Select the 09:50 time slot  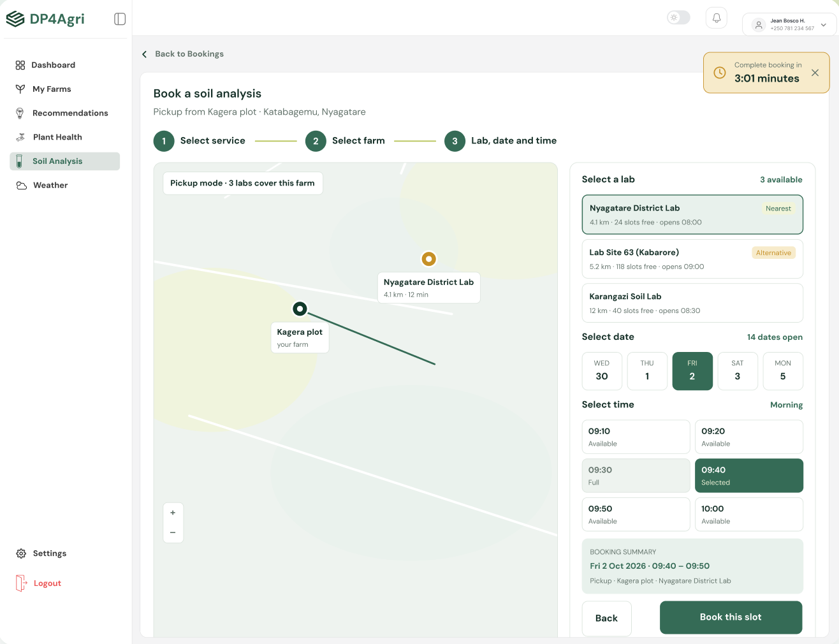pyautogui.click(x=636, y=515)
